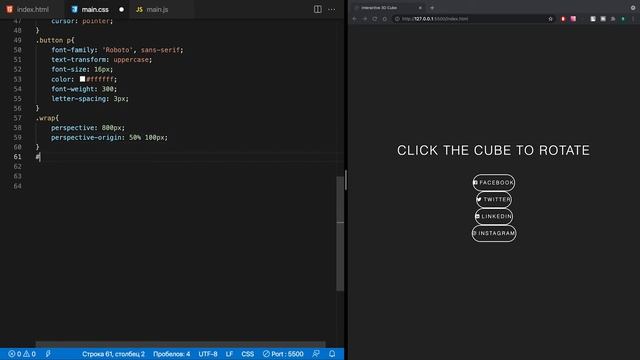
Task: Change the LF end-of-line setting
Action: 229,354
